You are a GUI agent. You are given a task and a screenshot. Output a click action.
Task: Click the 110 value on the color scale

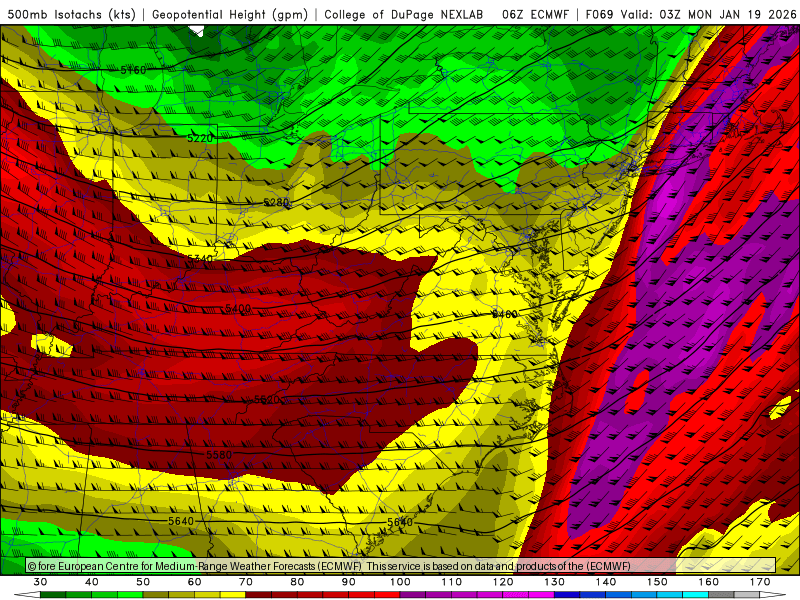coord(452,582)
